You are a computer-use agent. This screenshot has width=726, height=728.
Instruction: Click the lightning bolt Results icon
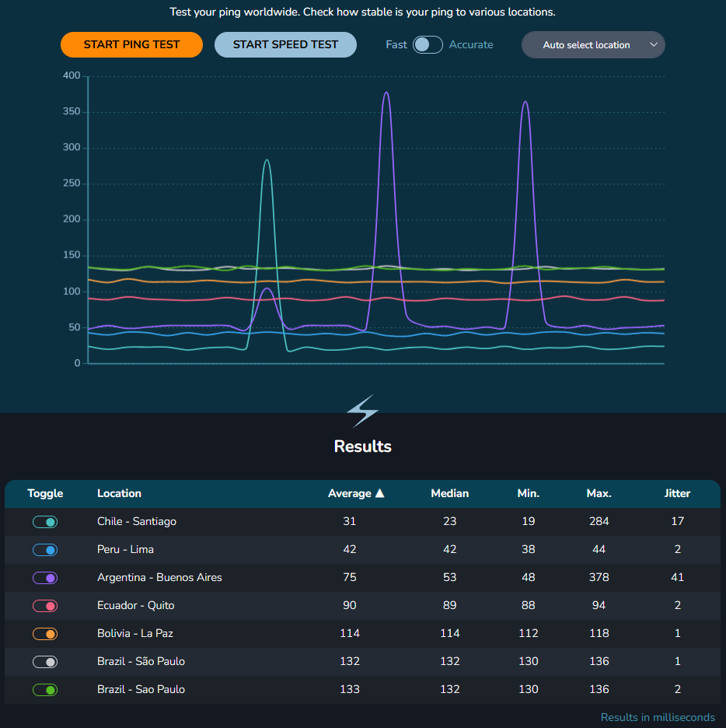362,411
